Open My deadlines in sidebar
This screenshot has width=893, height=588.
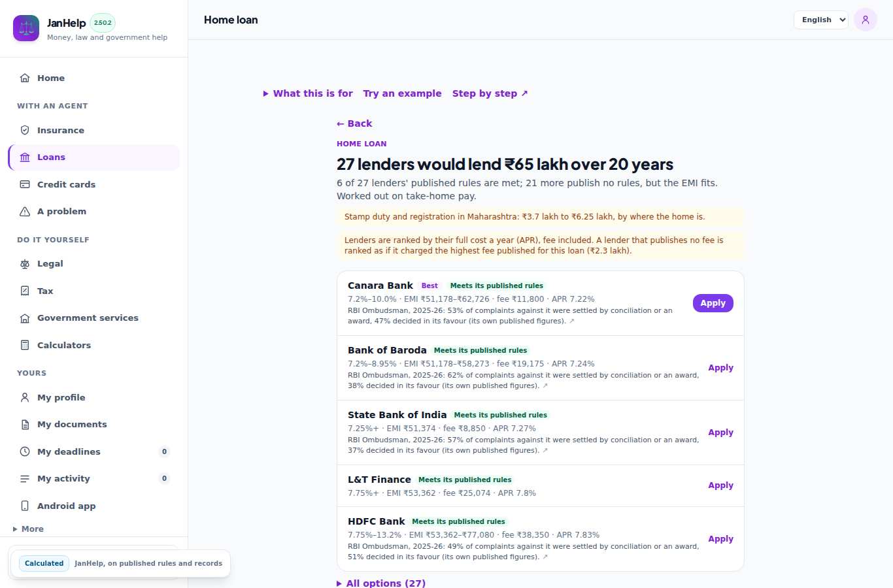click(93, 451)
